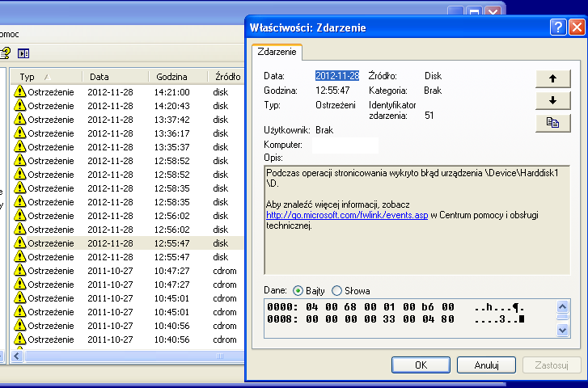Click the highlighted date 2012-11-28 field
This screenshot has width=588, height=388.
coord(337,76)
